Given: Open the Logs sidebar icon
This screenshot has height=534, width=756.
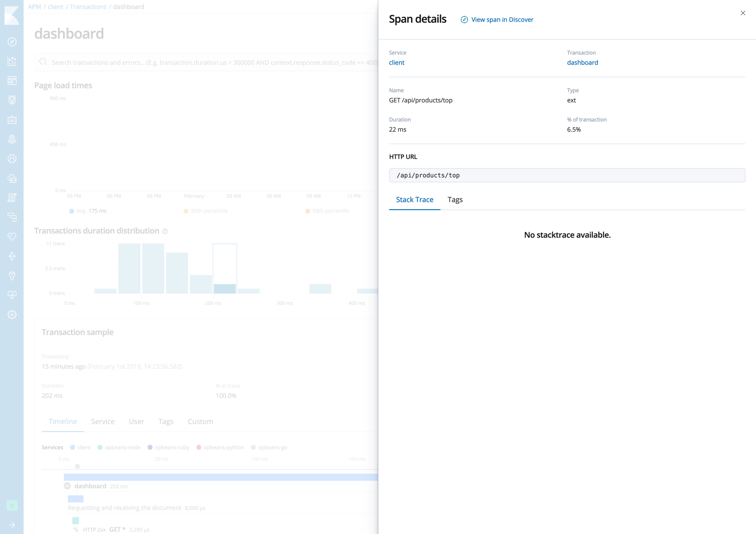Looking at the screenshot, I should (x=12, y=198).
